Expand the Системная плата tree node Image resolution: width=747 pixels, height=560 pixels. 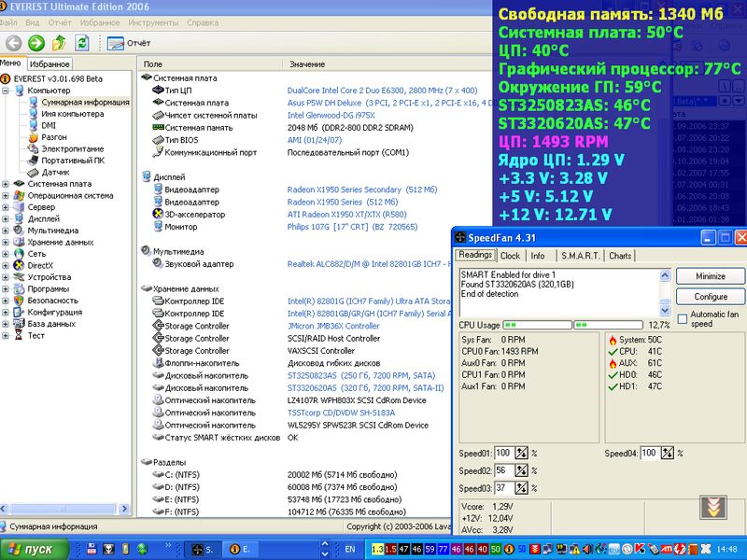pos(6,184)
